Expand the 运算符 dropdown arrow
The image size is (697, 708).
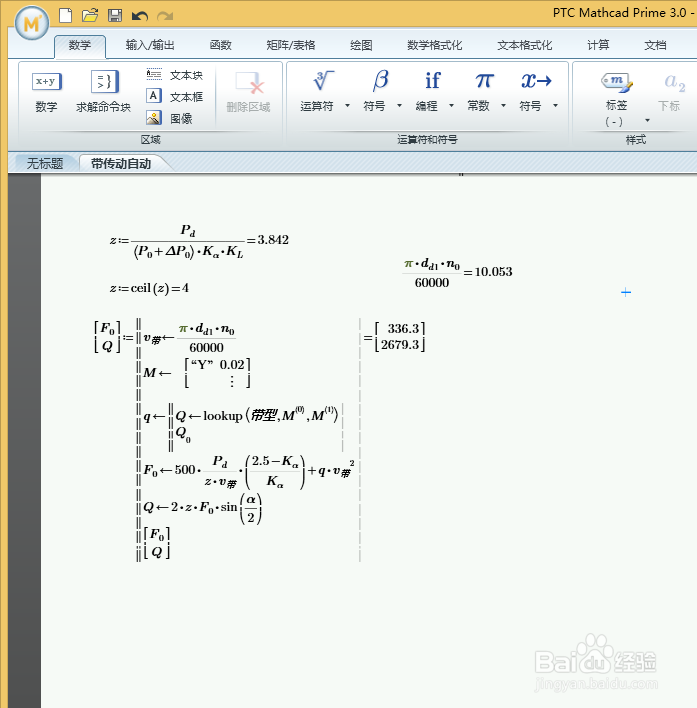[x=348, y=106]
